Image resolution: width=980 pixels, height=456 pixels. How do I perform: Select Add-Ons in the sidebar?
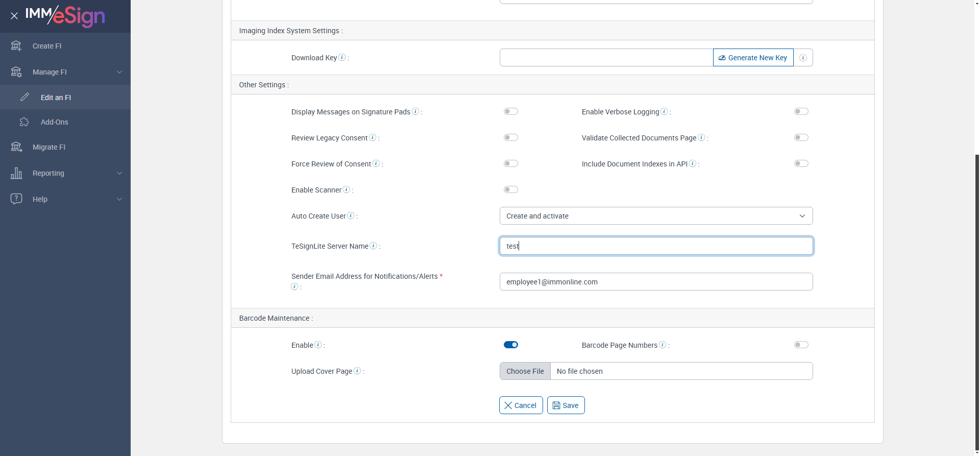click(55, 122)
